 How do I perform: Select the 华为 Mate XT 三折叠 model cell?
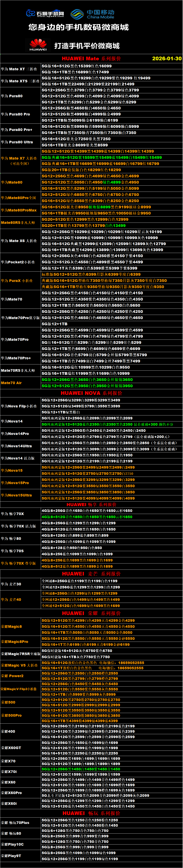(19, 69)
